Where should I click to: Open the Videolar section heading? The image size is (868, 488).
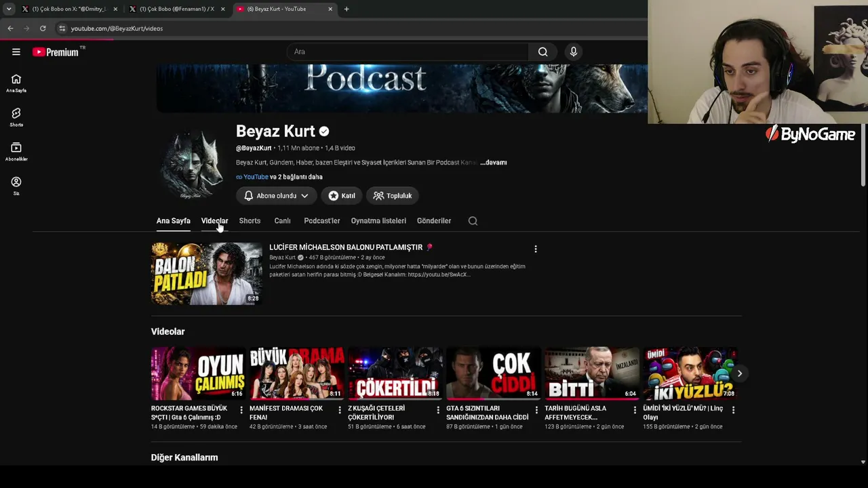point(168,331)
